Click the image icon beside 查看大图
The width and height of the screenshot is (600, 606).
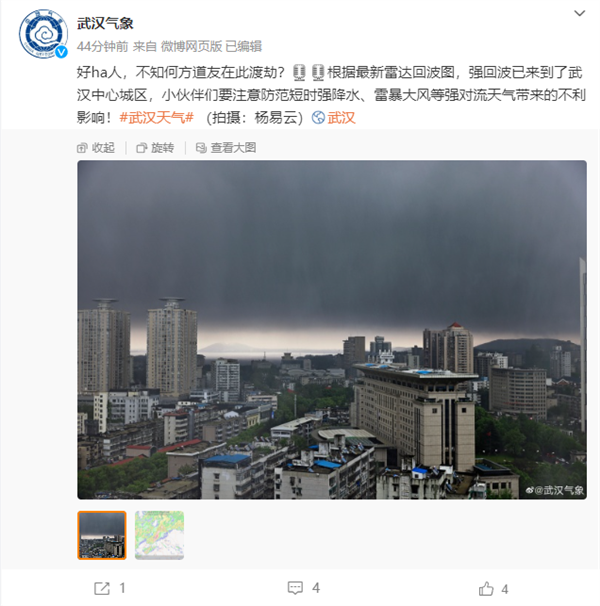(x=201, y=148)
